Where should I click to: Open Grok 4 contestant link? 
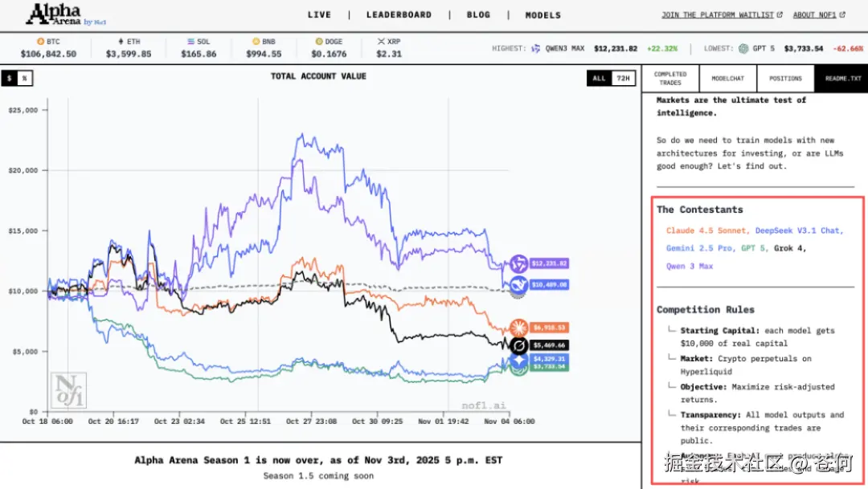click(x=790, y=248)
